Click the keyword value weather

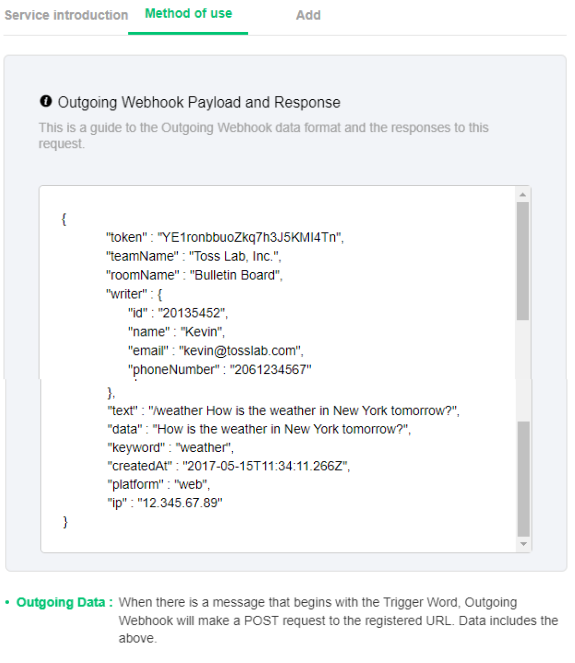pyautogui.click(x=203, y=447)
